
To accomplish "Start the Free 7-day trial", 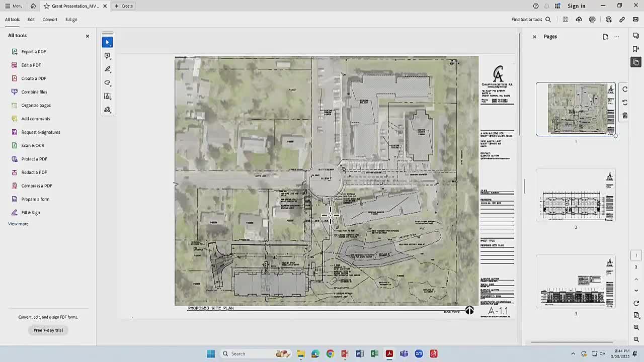I will [48, 330].
